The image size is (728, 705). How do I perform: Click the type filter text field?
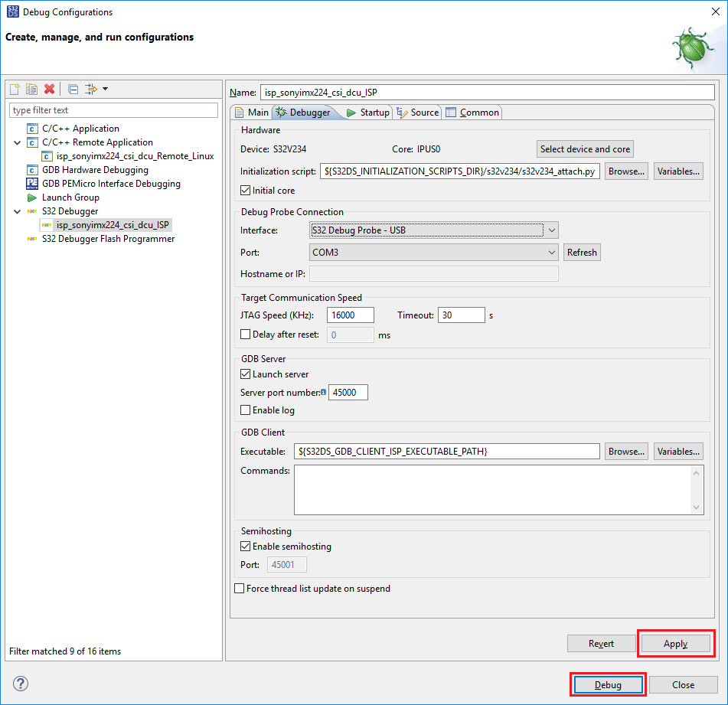click(113, 110)
